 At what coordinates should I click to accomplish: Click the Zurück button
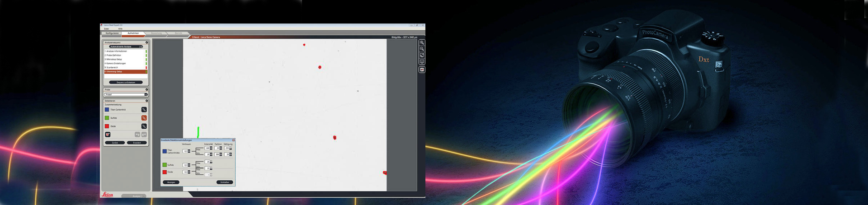click(115, 143)
